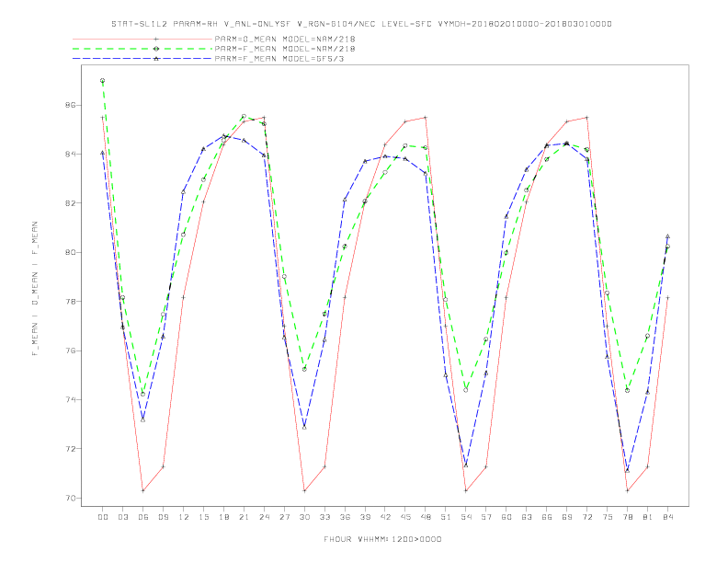Click blue triangle marker at hour 30 minimum
Image resolution: width=728 pixels, height=563 pixels.
point(304,428)
